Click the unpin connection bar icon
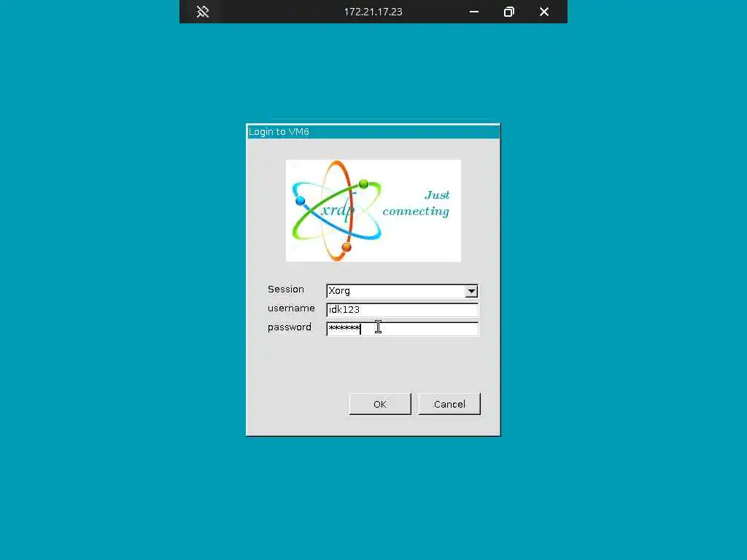The image size is (747, 560). click(x=203, y=12)
